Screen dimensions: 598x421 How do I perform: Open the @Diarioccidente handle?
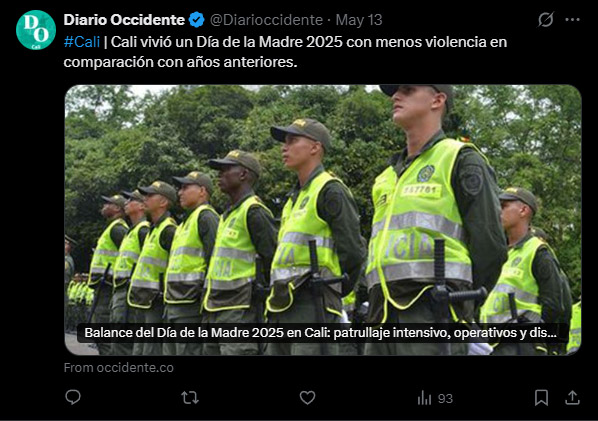(266, 20)
